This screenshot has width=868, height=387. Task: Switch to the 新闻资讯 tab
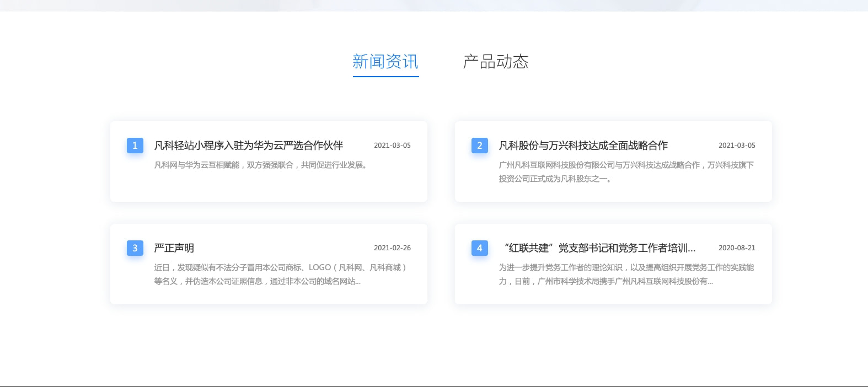(385, 62)
